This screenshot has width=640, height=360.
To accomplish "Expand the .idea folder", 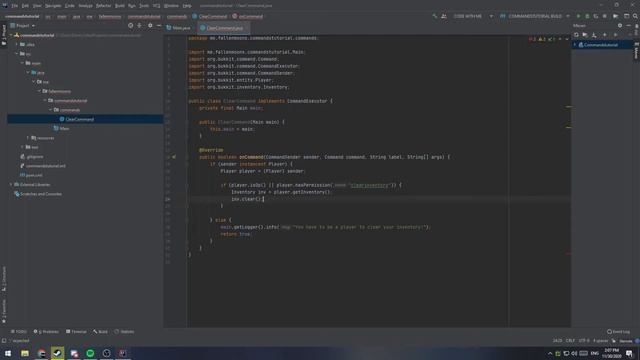I will [17, 44].
